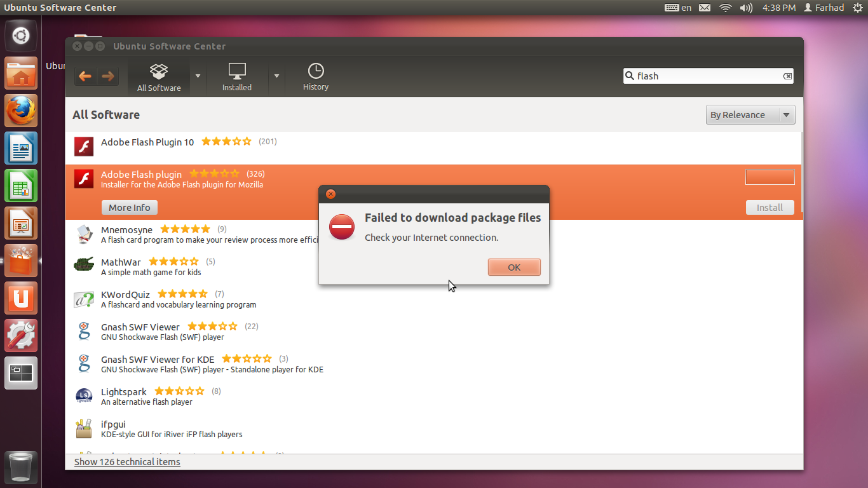
Task: Open the History clock view
Action: click(316, 78)
